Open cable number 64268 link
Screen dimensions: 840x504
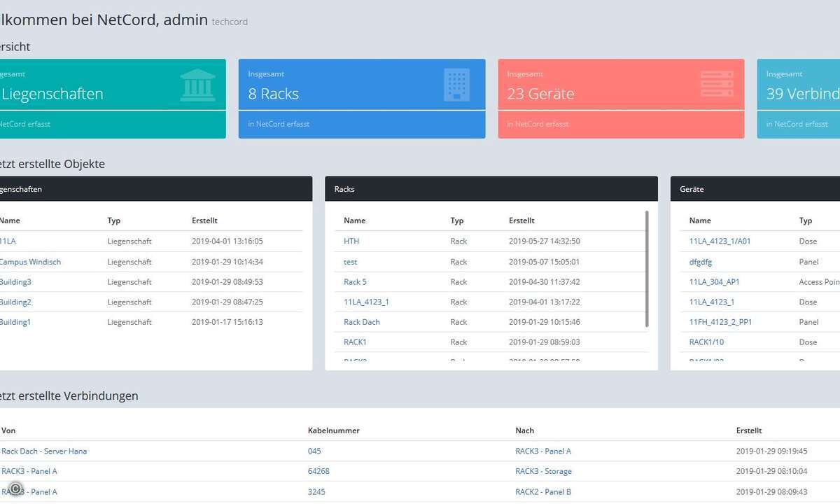(318, 471)
